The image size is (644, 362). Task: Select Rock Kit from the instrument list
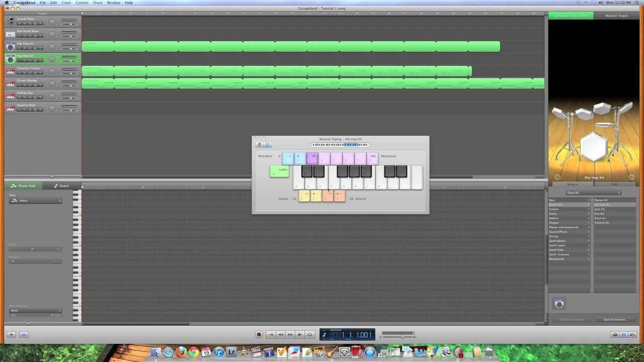click(600, 218)
